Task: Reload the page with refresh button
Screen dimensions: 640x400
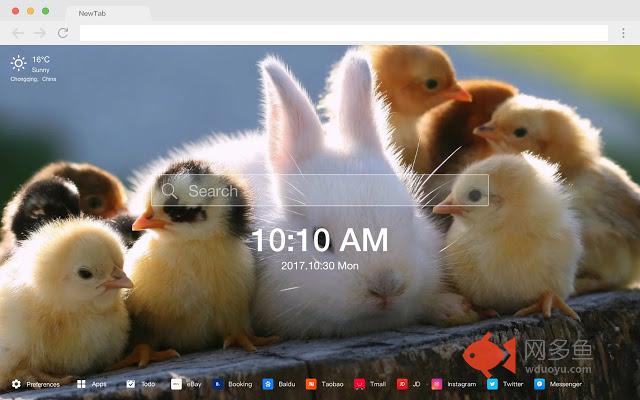Action: (63, 33)
